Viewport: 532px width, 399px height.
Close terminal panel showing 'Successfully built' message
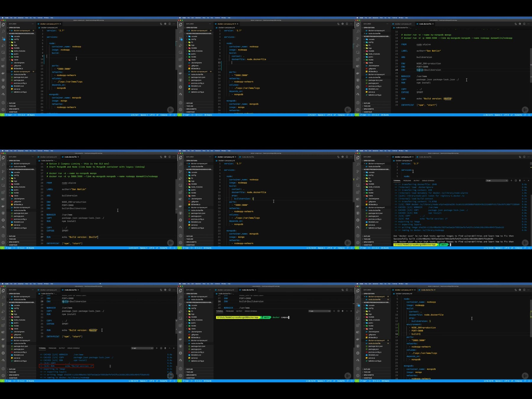pos(528,181)
